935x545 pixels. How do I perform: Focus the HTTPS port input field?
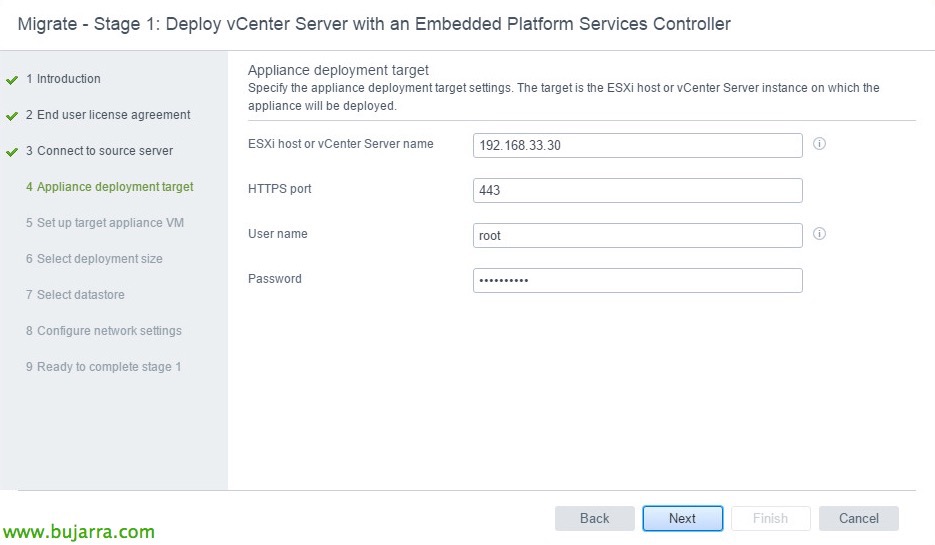tap(637, 191)
